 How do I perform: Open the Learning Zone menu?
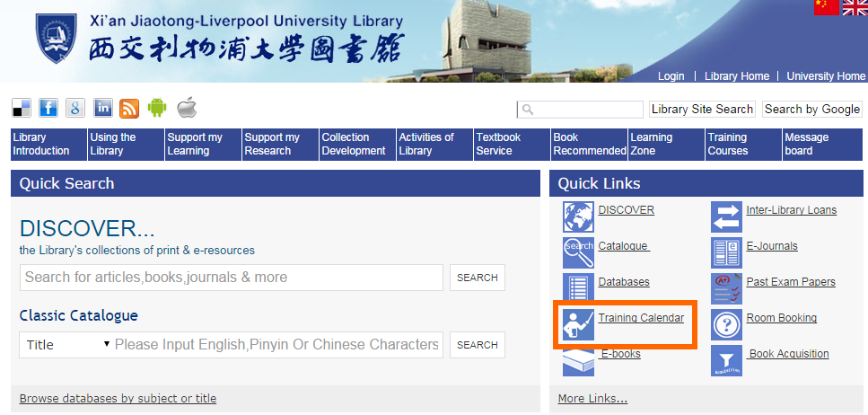tap(667, 145)
